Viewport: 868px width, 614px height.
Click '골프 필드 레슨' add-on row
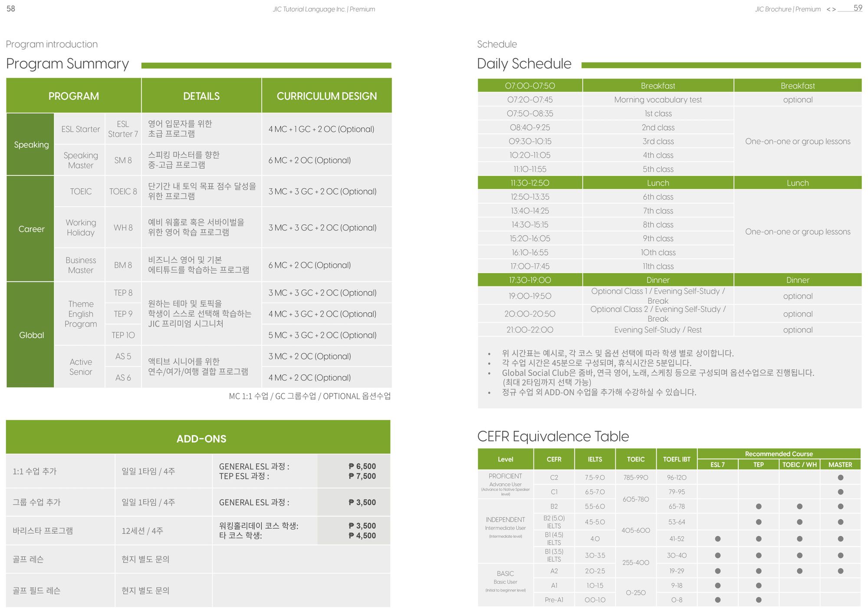[198, 591]
